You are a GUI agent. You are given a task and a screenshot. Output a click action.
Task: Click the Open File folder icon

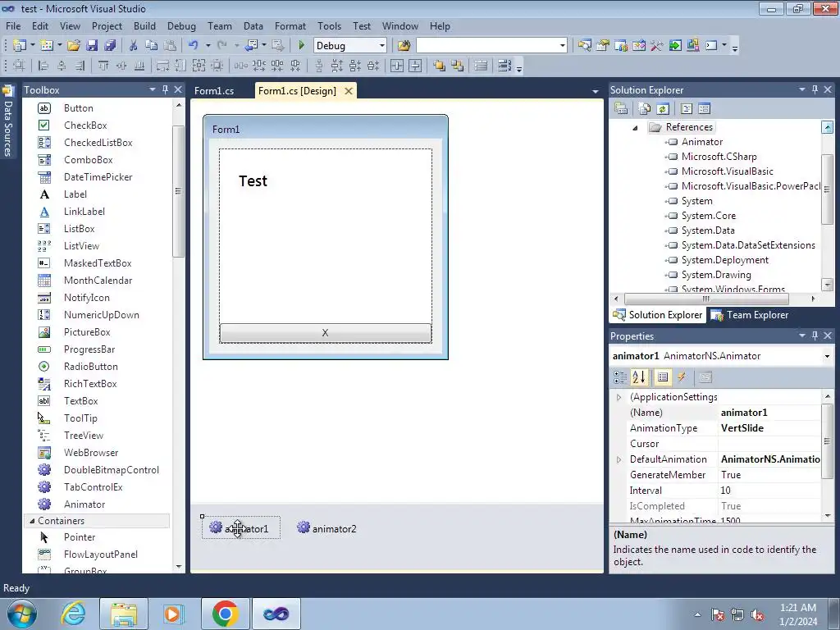[74, 46]
